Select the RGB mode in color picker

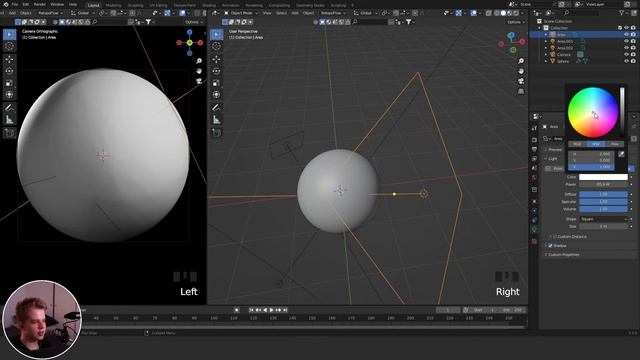point(577,144)
